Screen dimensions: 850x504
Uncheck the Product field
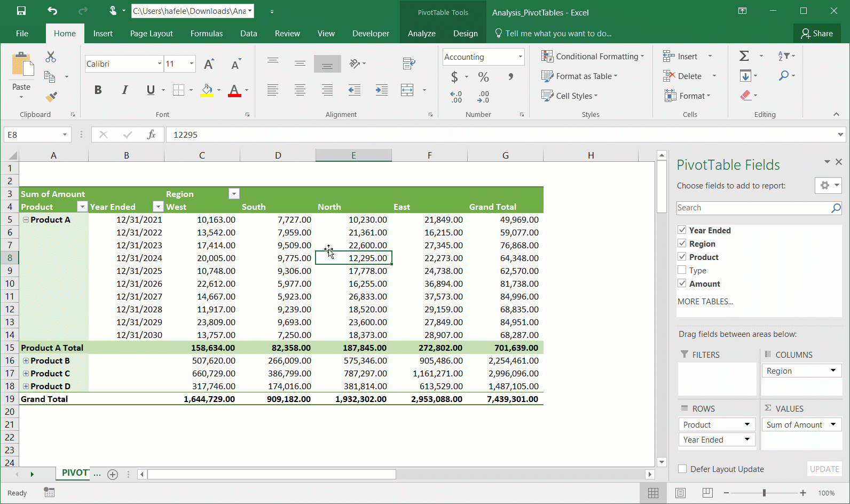[x=682, y=257]
